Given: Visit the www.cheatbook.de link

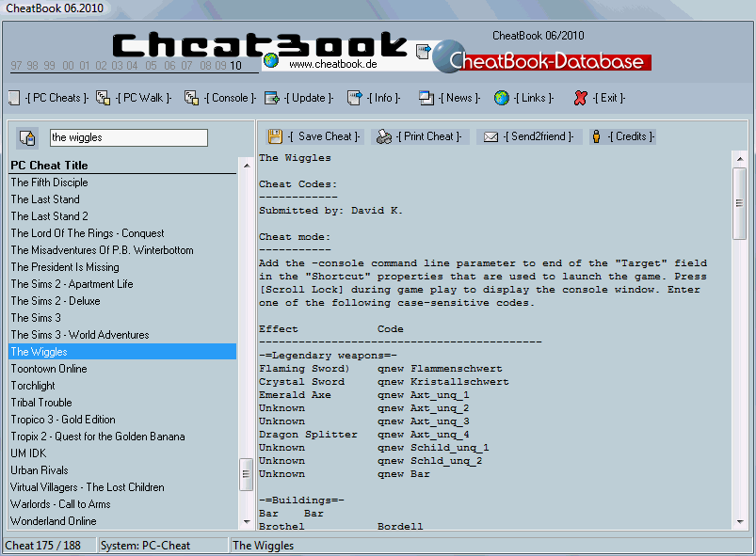Looking at the screenshot, I should pyautogui.click(x=333, y=64).
